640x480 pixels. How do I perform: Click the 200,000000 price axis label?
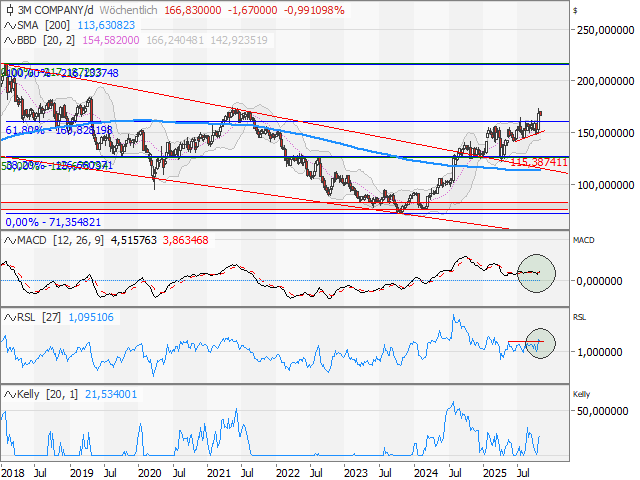pyautogui.click(x=605, y=81)
